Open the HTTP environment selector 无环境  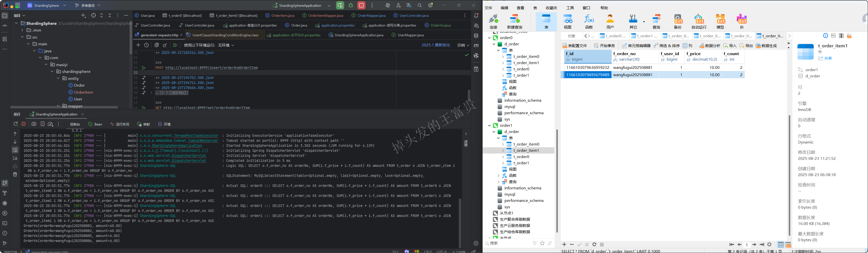point(226,45)
